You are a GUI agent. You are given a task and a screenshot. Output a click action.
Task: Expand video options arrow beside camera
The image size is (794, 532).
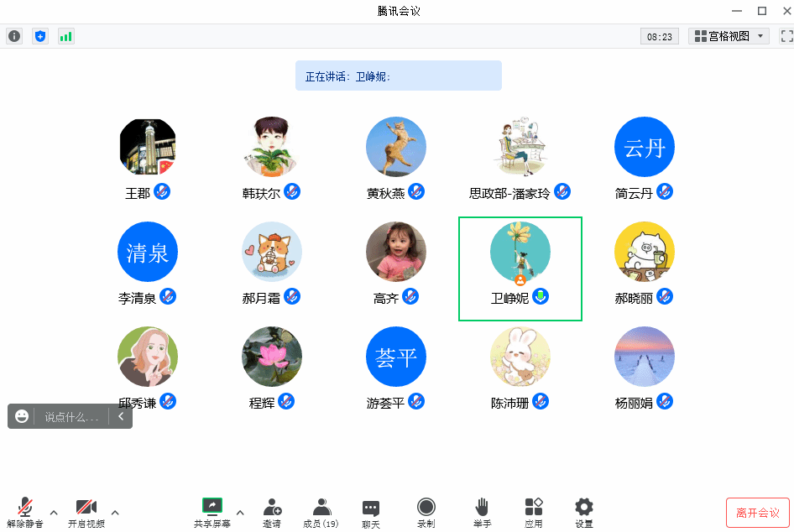[115, 512]
